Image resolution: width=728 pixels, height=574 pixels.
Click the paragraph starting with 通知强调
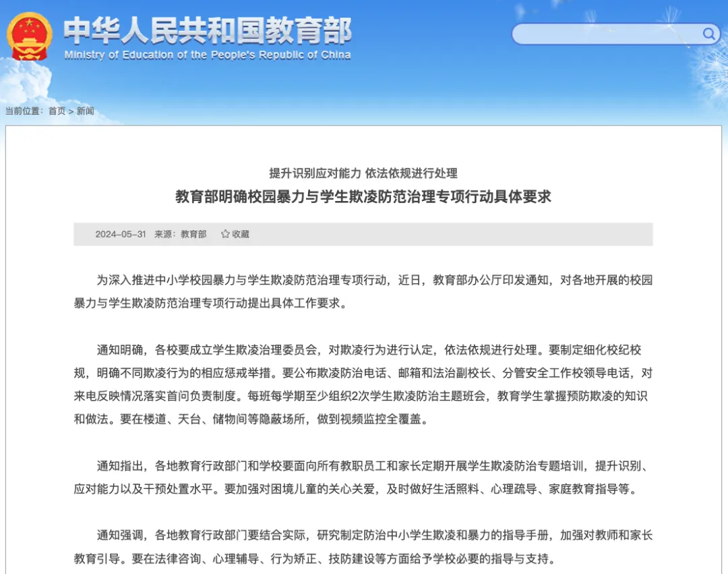pos(363,547)
